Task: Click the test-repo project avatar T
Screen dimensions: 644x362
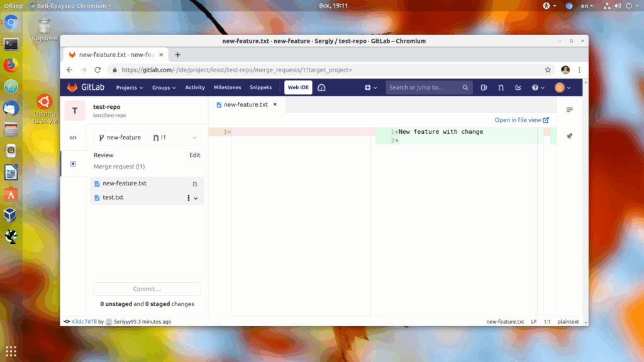Action: coord(75,111)
